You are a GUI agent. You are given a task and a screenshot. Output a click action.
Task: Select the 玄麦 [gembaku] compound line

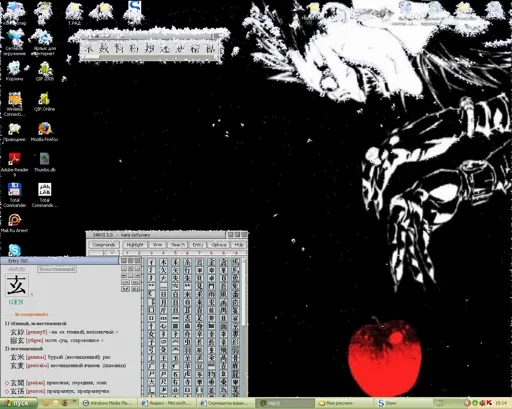pyautogui.click(x=68, y=365)
